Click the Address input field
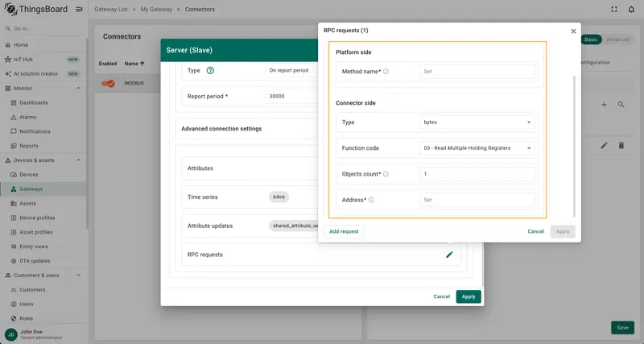This screenshot has height=344, width=644. 477,200
